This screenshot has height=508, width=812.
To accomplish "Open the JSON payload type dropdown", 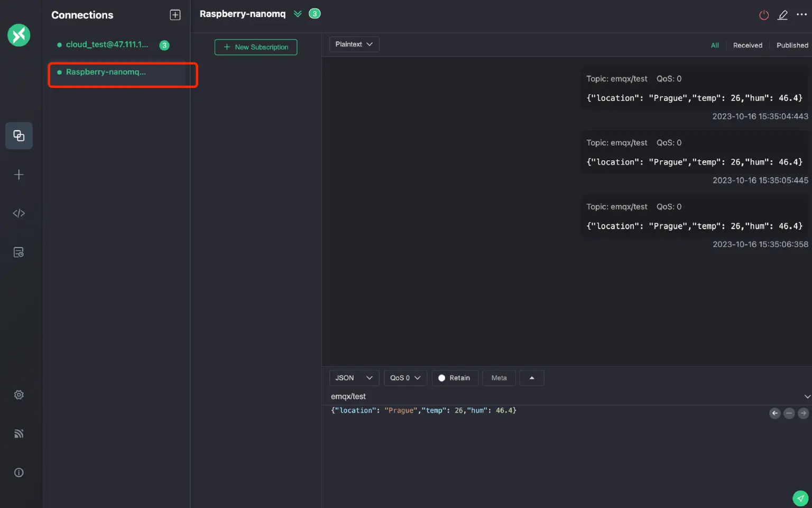I will point(354,378).
